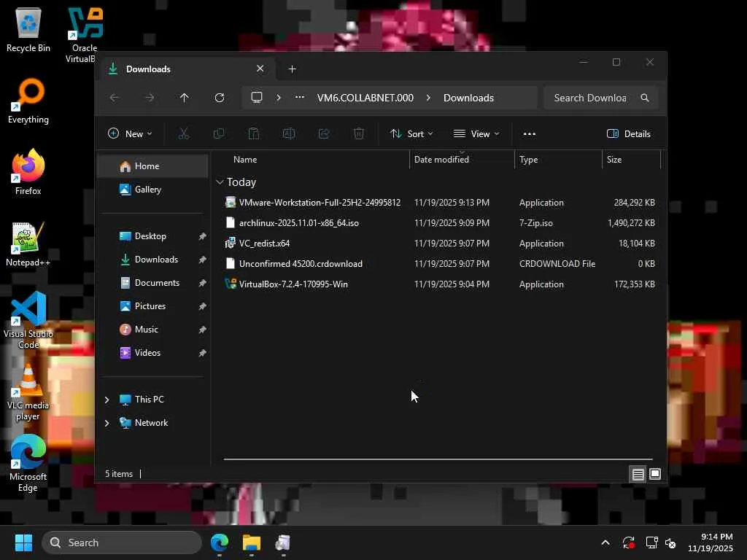Click the Search Downloads input field
The height and width of the screenshot is (560, 747).
(x=589, y=98)
